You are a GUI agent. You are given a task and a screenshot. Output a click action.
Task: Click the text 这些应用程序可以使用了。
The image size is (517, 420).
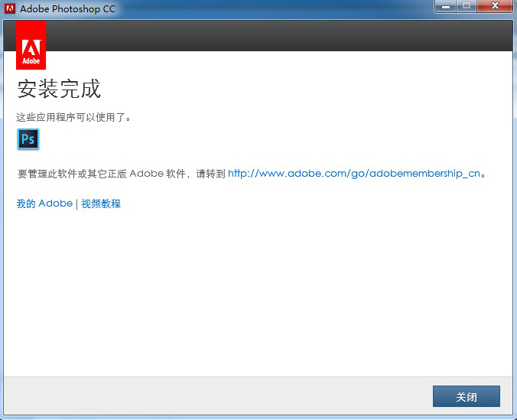(x=73, y=117)
